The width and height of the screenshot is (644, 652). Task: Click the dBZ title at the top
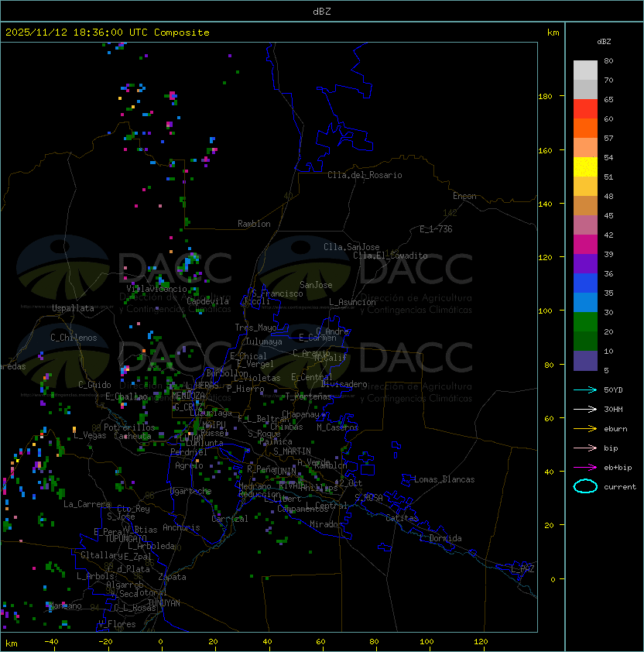(322, 11)
